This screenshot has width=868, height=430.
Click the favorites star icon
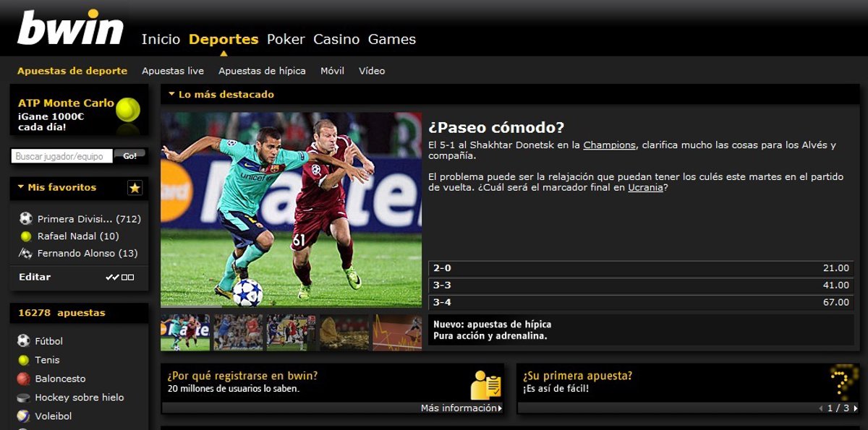coord(135,188)
